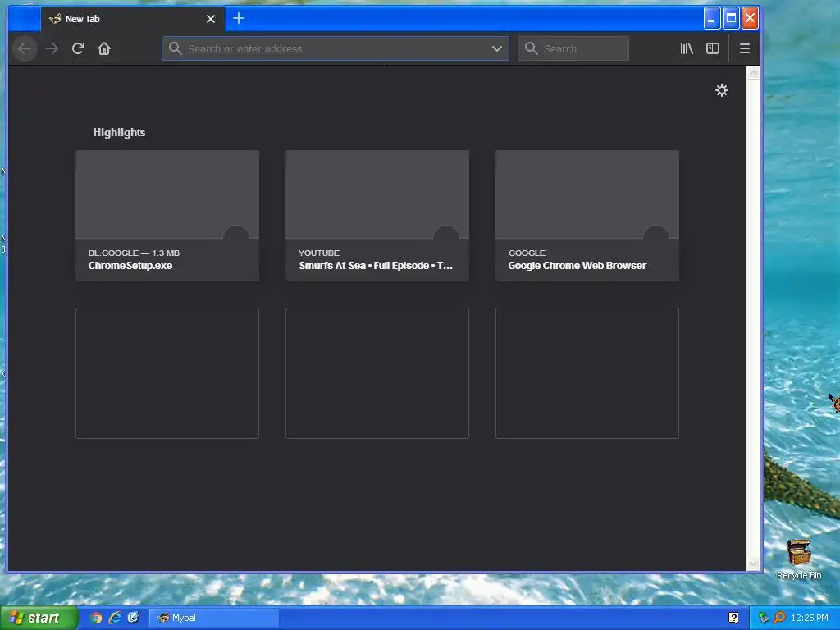This screenshot has width=840, height=630.
Task: Close the New Tab tab
Action: click(x=211, y=19)
